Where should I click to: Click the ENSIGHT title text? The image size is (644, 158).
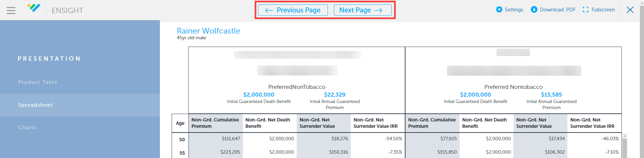pyautogui.click(x=68, y=10)
